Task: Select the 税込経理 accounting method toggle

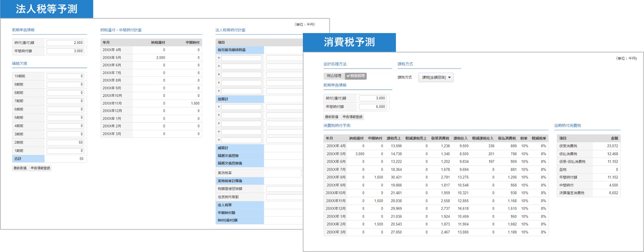Action: [x=334, y=76]
